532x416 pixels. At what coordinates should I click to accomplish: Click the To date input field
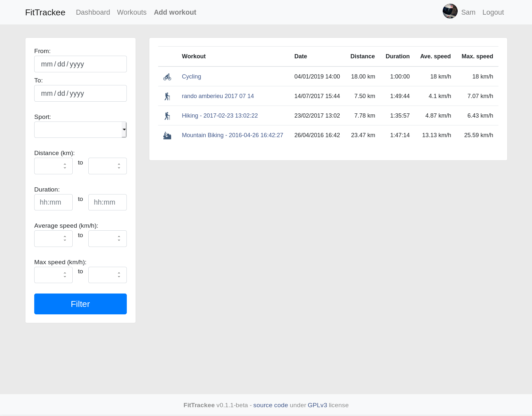pos(81,93)
